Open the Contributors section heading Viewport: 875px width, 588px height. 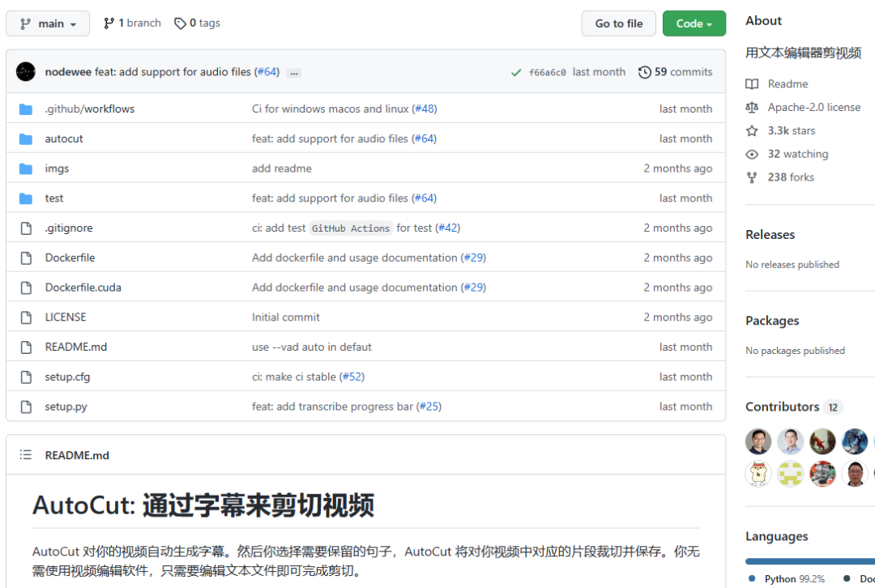tap(783, 407)
